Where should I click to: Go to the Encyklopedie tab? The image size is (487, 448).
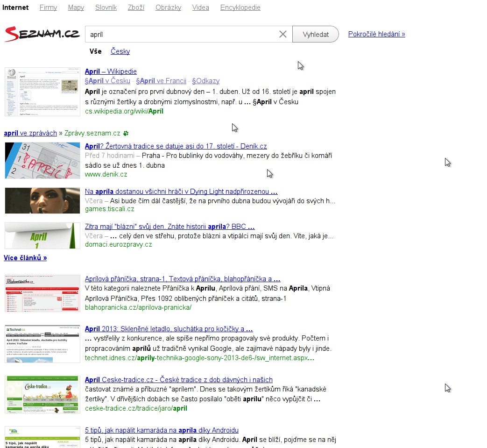tap(240, 7)
